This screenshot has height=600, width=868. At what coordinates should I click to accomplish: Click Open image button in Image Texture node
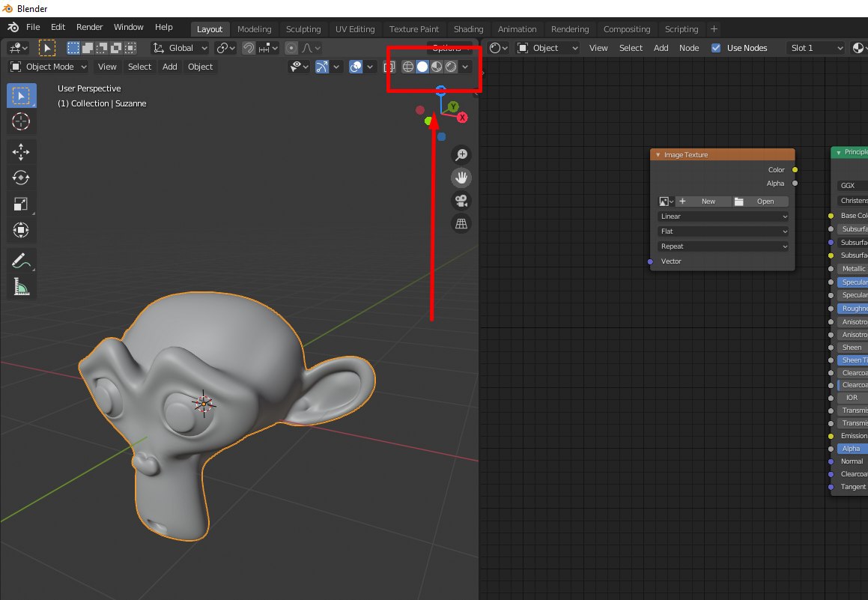pos(761,201)
